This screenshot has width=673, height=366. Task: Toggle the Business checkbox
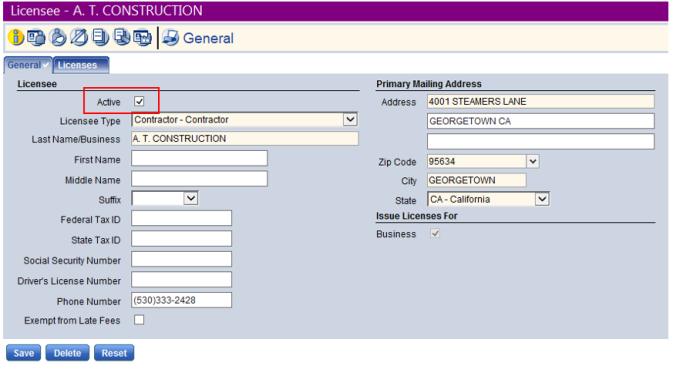[x=435, y=233]
